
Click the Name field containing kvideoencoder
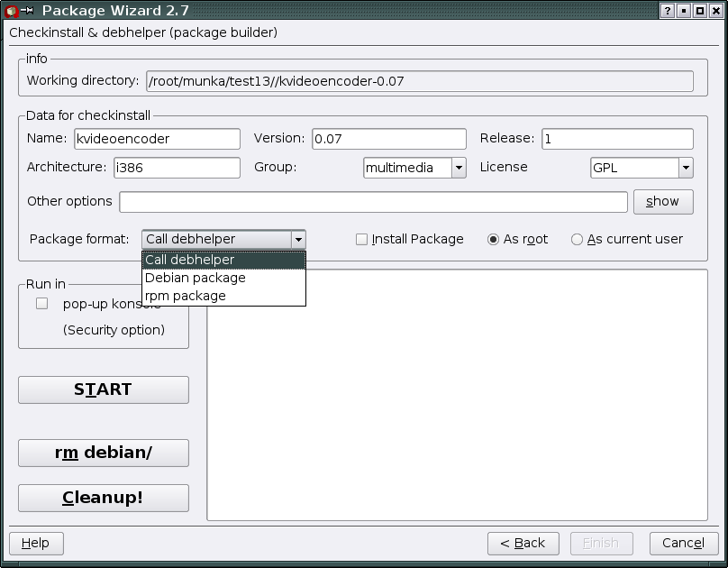click(157, 139)
